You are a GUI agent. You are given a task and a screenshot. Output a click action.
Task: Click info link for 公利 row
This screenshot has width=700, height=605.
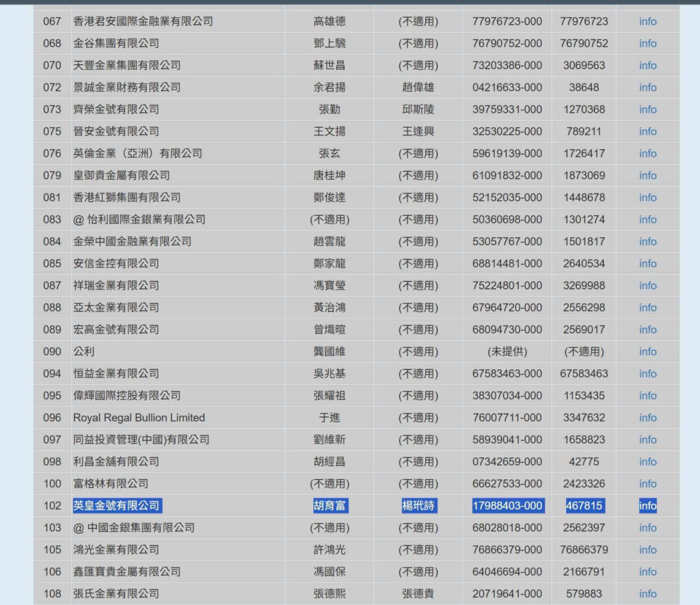[x=647, y=351]
